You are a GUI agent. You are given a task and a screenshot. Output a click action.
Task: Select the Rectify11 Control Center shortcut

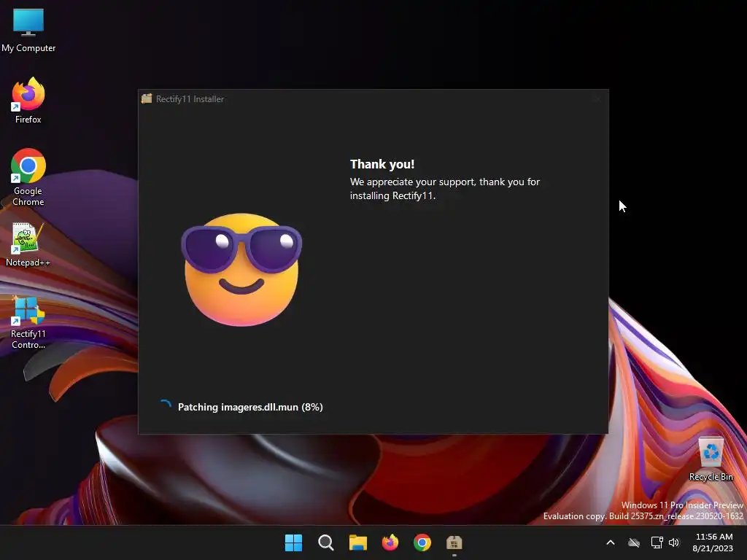[28, 322]
